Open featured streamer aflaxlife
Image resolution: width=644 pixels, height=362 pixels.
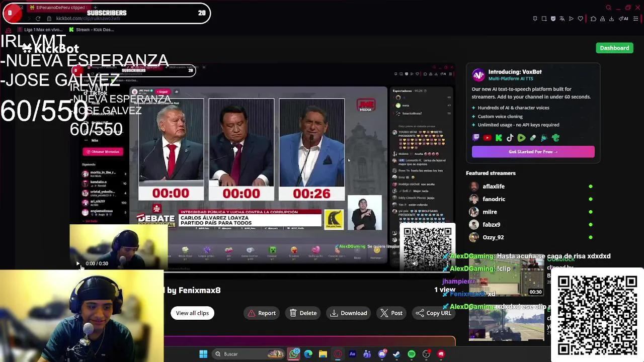coord(494,186)
